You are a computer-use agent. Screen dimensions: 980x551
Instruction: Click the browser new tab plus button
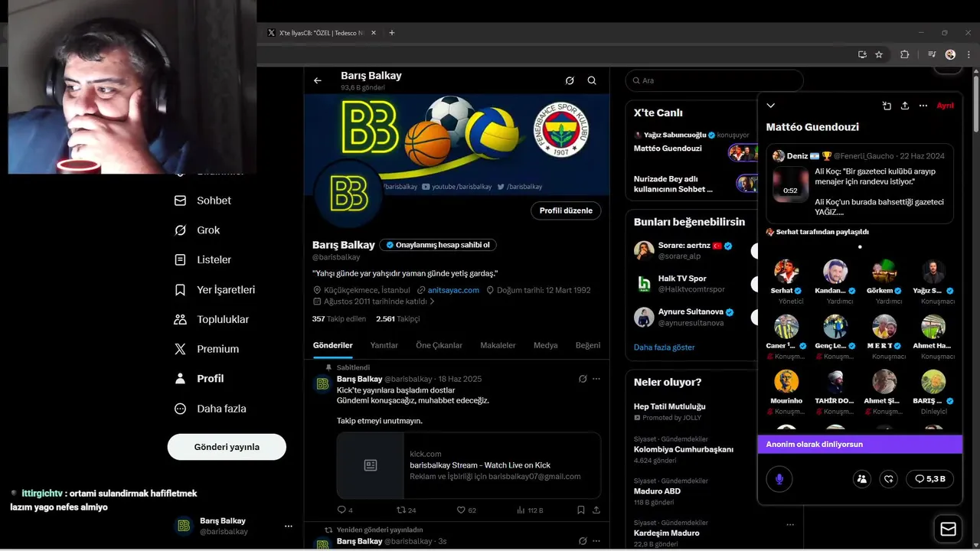pyautogui.click(x=392, y=33)
